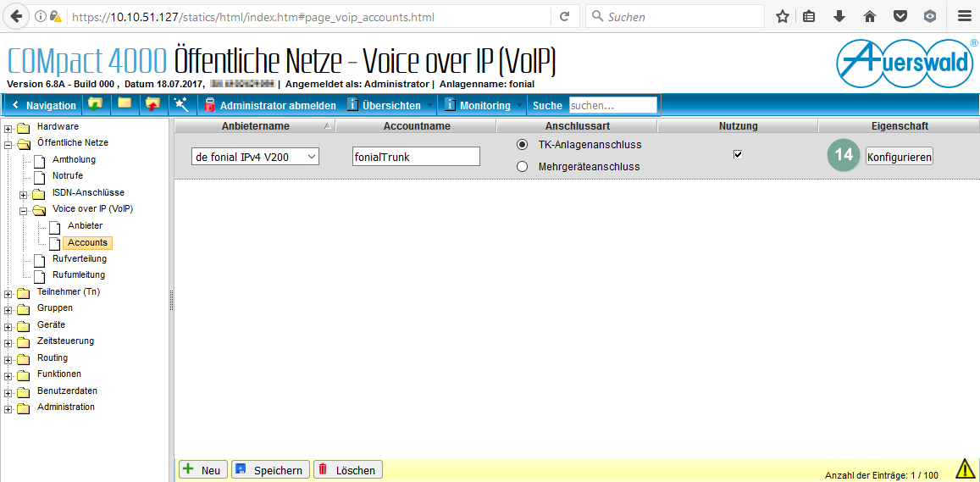Screen dimensions: 980x482
Task: Open the Anbieter page in tree
Action: pos(85,225)
